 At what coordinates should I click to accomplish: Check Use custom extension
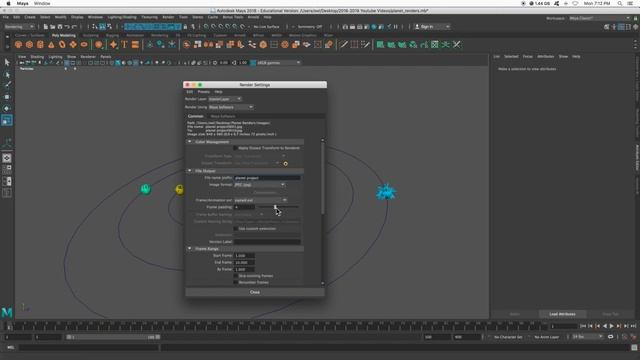tap(236, 229)
